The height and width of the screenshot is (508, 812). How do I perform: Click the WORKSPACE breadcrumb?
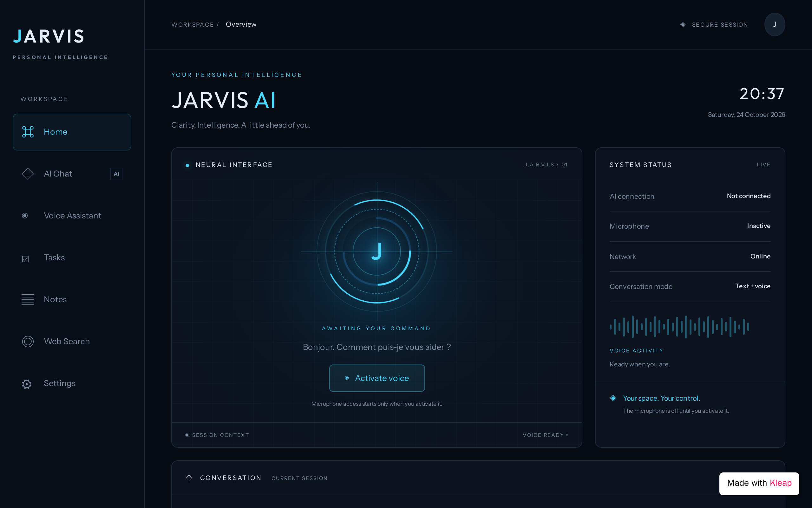pyautogui.click(x=193, y=25)
